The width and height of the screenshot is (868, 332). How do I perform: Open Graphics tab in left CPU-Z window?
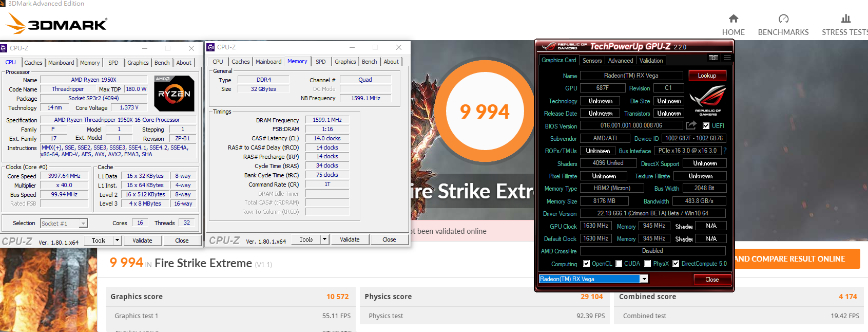point(138,63)
